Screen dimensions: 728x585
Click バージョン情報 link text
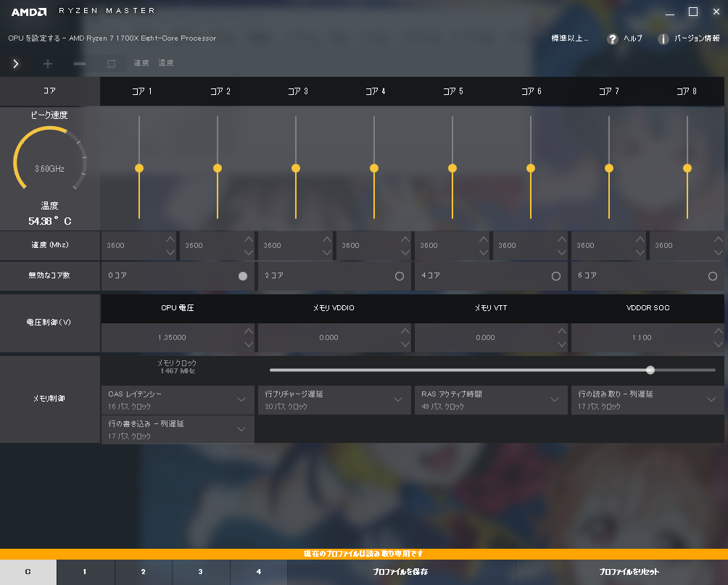[697, 38]
